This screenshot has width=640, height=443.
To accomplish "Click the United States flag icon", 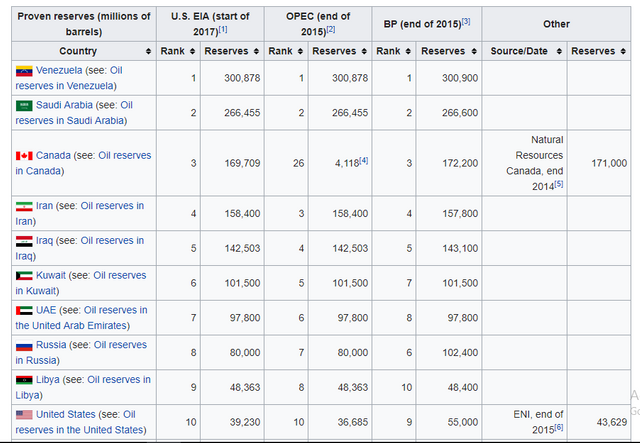I will point(24,415).
